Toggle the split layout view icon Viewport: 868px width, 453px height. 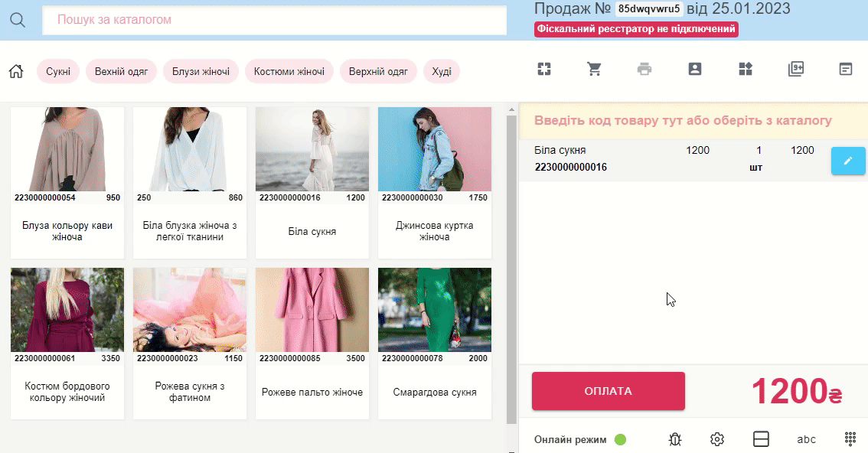761,439
